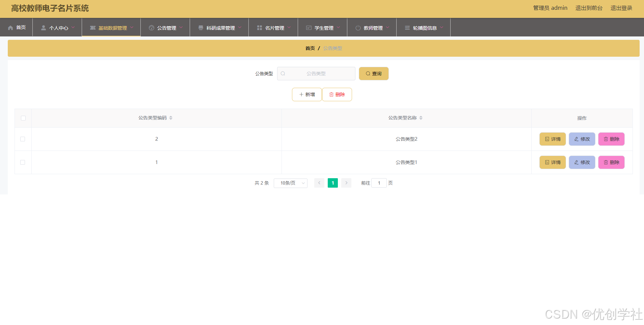Image resolution: width=644 pixels, height=325 pixels.
Task: Click the grid icon beside 名片管理
Action: [x=260, y=28]
